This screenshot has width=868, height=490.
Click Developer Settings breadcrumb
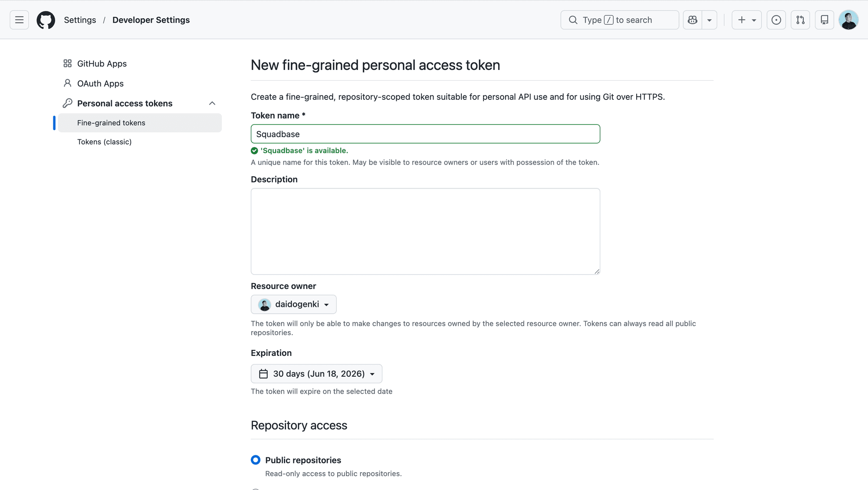pyautogui.click(x=151, y=20)
